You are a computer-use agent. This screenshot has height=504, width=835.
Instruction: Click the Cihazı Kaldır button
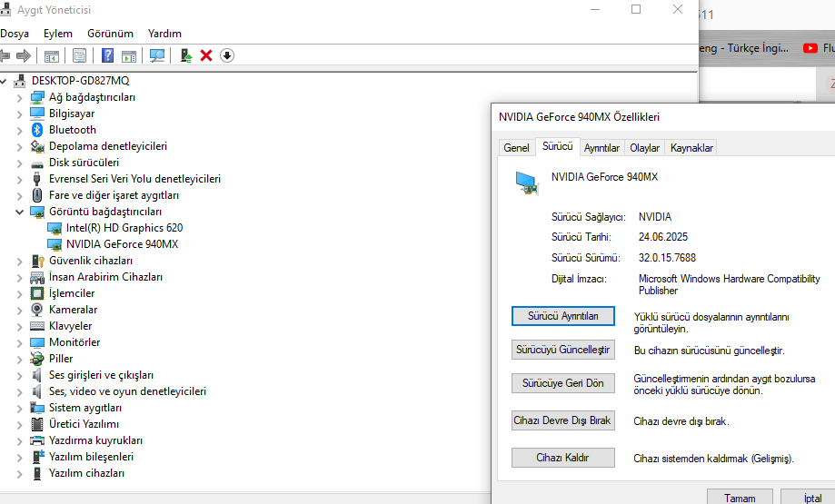click(x=563, y=458)
